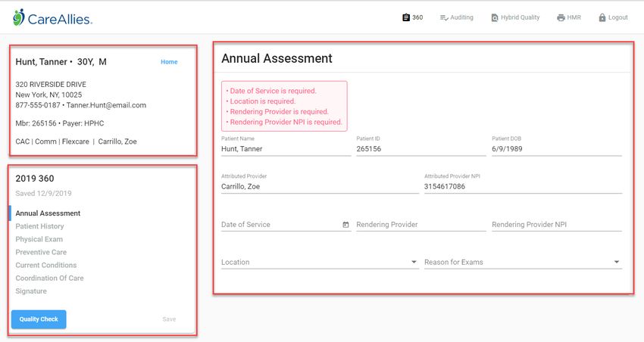Viewport: 644px width, 342px height.
Task: Open the Preventive Care section
Action: point(41,252)
